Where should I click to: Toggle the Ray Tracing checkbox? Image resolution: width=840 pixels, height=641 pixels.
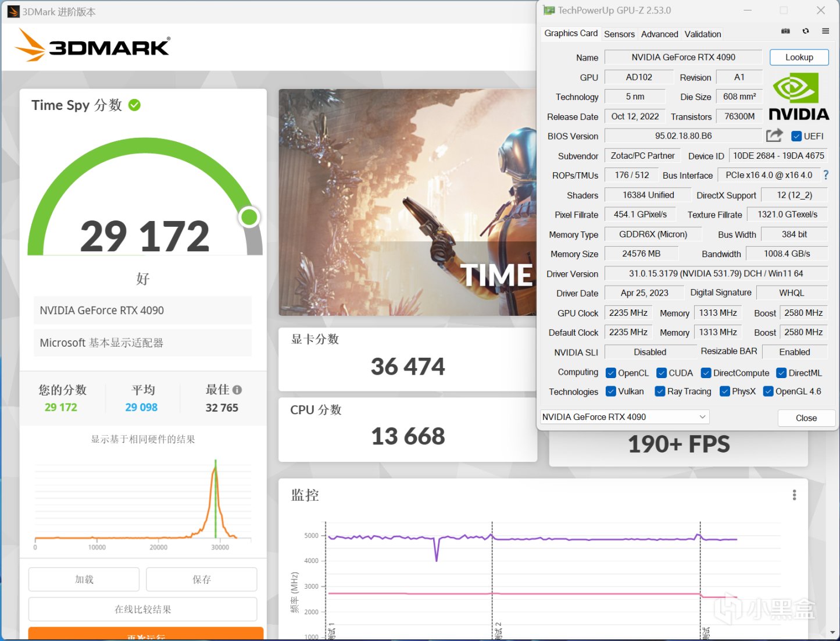(660, 391)
